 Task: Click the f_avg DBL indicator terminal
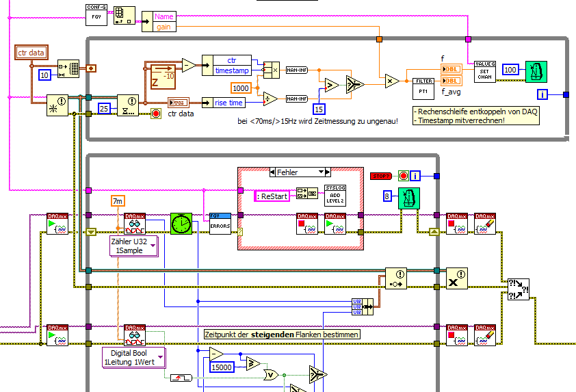coord(451,81)
